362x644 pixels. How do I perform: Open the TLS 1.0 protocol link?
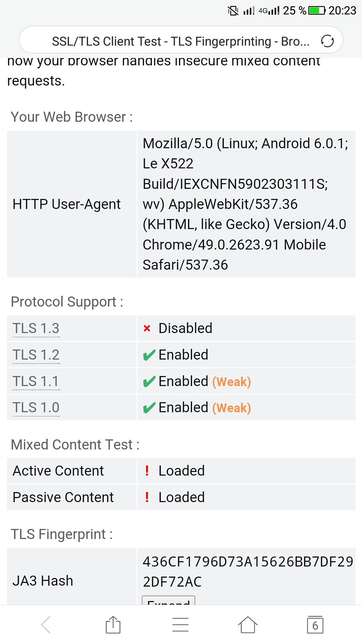[36, 407]
